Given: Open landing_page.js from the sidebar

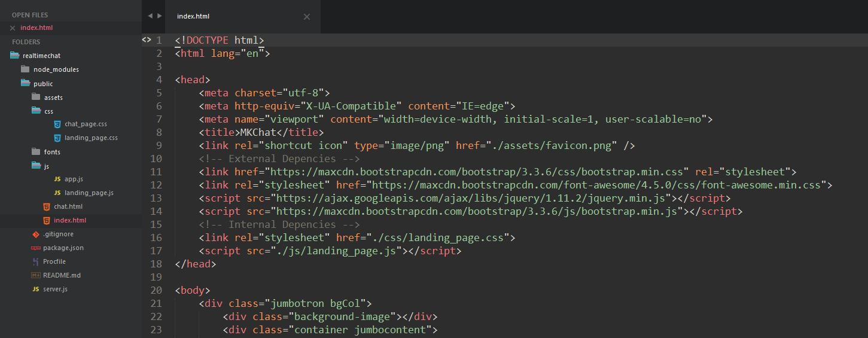Looking at the screenshot, I should pos(89,193).
